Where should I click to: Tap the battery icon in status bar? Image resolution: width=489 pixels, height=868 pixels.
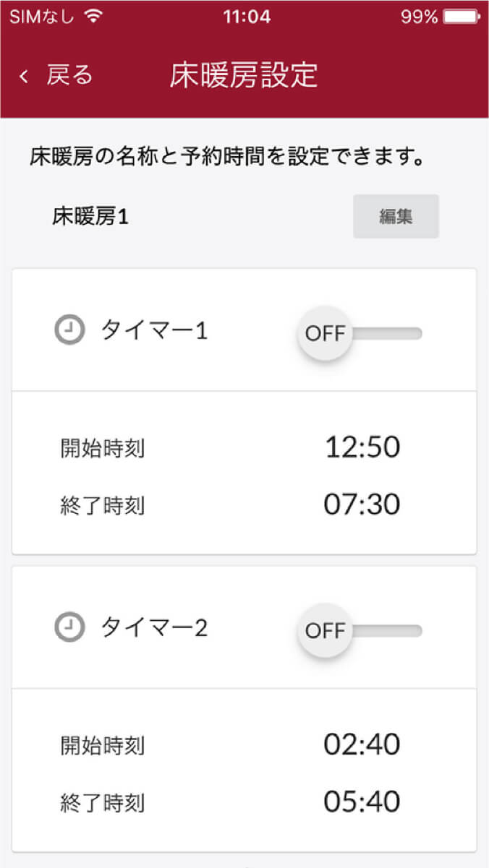tap(462, 17)
